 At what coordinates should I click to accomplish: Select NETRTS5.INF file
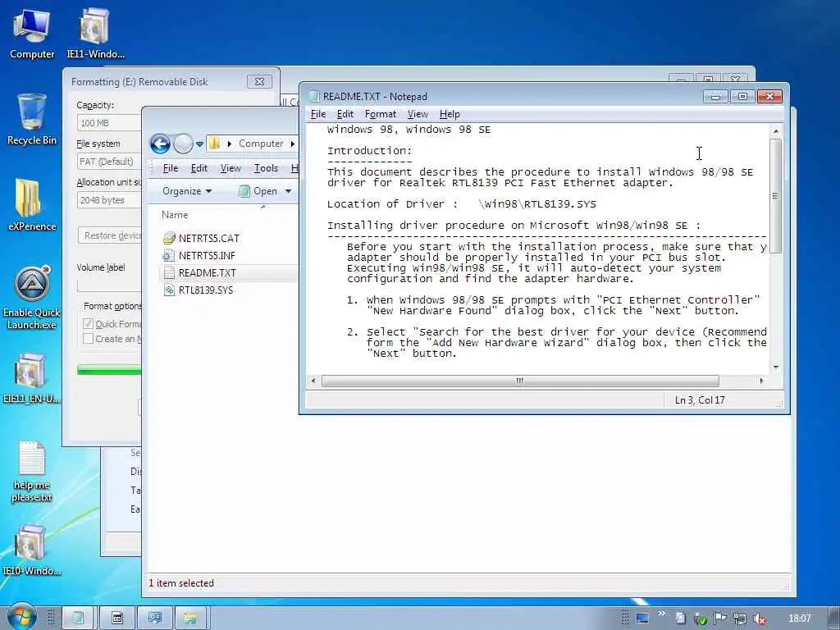tap(207, 256)
